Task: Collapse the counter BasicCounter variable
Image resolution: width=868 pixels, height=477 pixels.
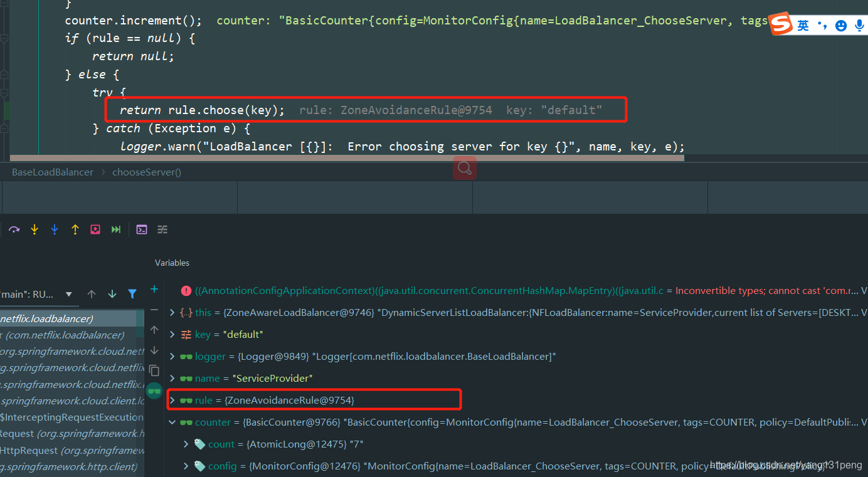Action: click(172, 422)
